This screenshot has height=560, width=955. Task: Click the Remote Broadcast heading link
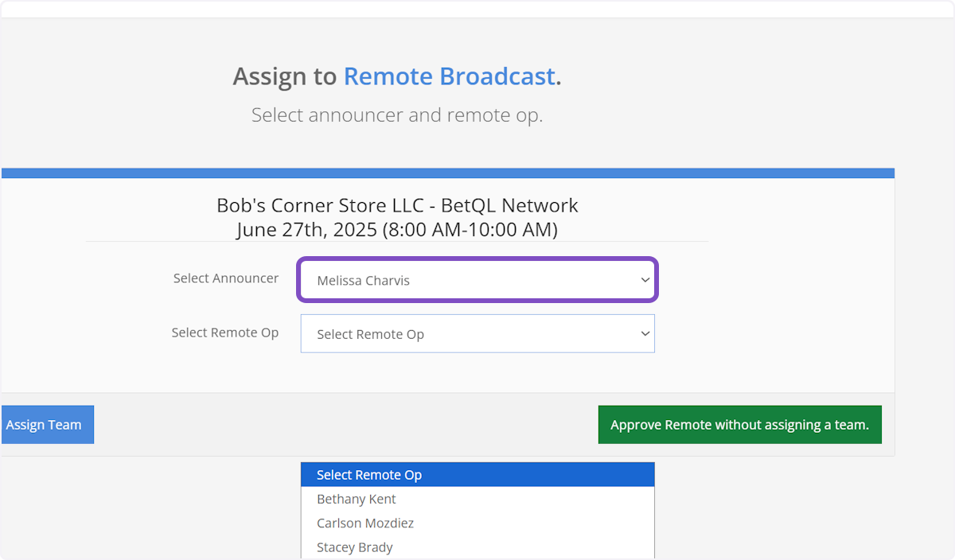pyautogui.click(x=449, y=76)
